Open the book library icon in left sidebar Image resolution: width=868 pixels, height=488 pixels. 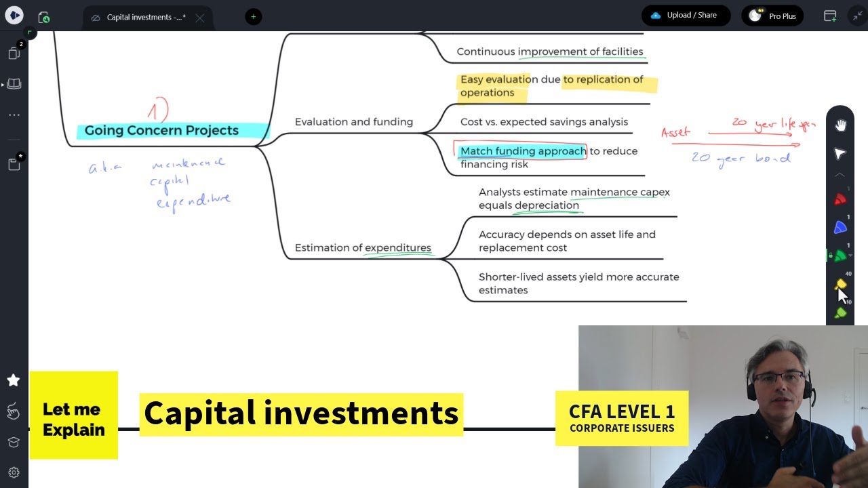click(14, 84)
